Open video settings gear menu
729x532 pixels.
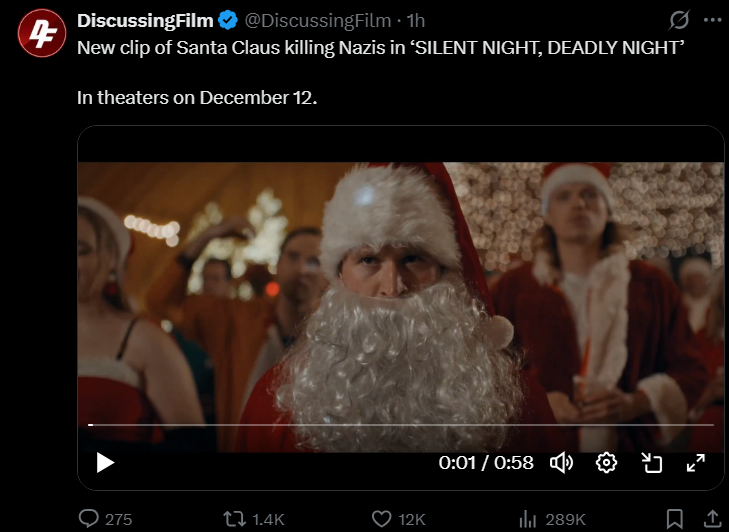click(x=606, y=463)
